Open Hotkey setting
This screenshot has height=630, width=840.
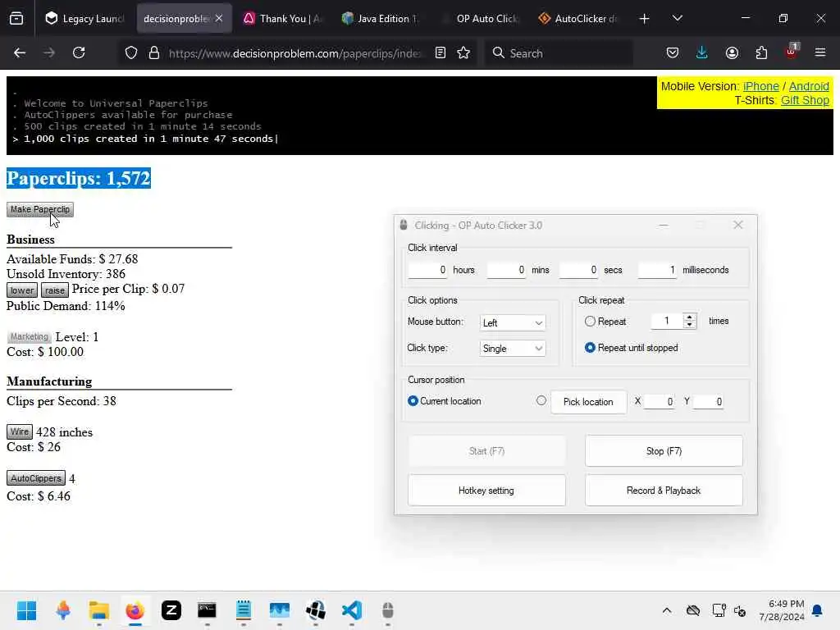click(486, 491)
